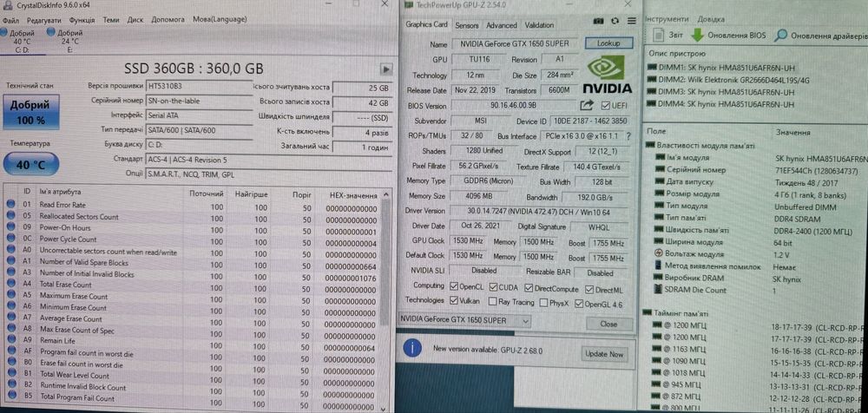Screen dimensions: 868x413
Task: Click the Reallocated Sectors Count status circle
Action: 11,216
